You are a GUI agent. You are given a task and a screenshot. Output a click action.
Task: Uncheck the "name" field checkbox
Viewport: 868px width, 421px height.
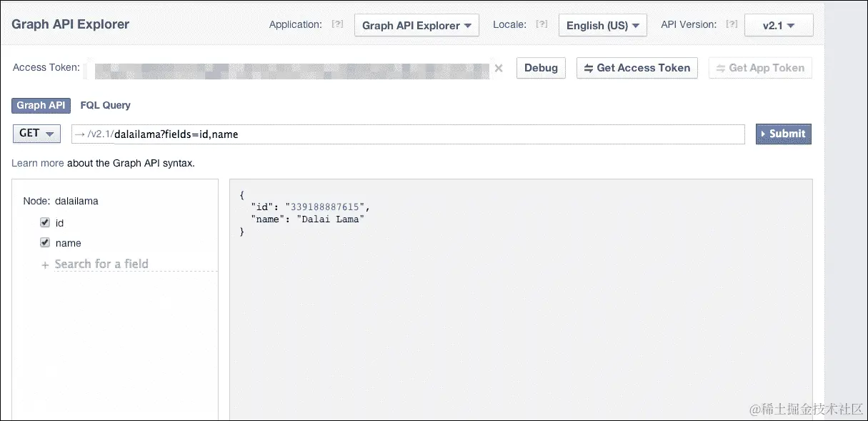(44, 243)
